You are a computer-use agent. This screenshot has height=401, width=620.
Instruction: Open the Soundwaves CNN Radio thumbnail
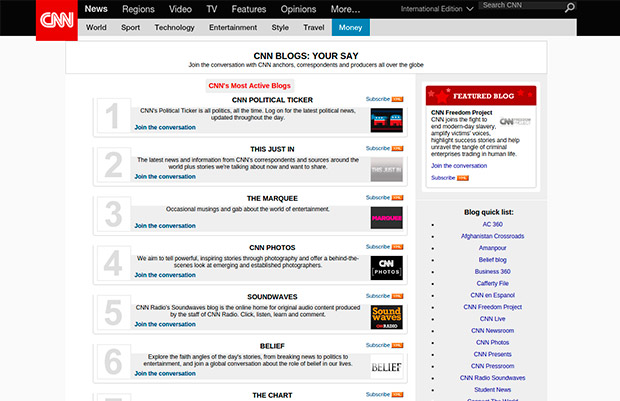point(386,317)
